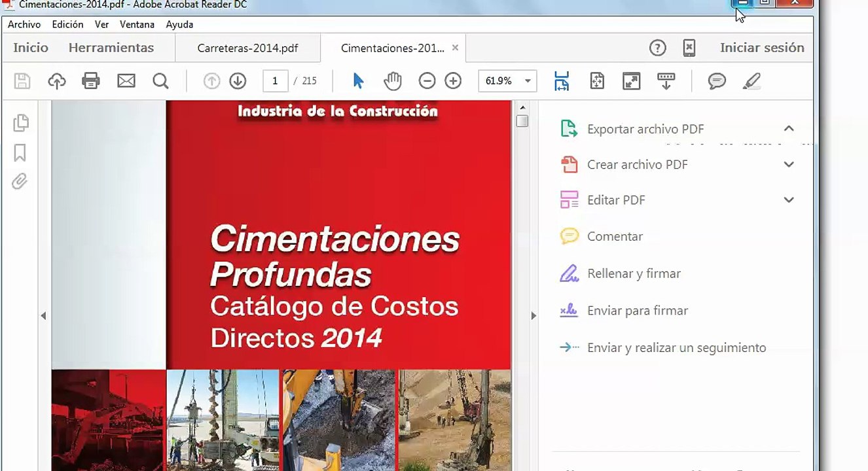Click scrollbar up arrow of document
Image resolution: width=868 pixels, height=471 pixels.
pyautogui.click(x=522, y=108)
